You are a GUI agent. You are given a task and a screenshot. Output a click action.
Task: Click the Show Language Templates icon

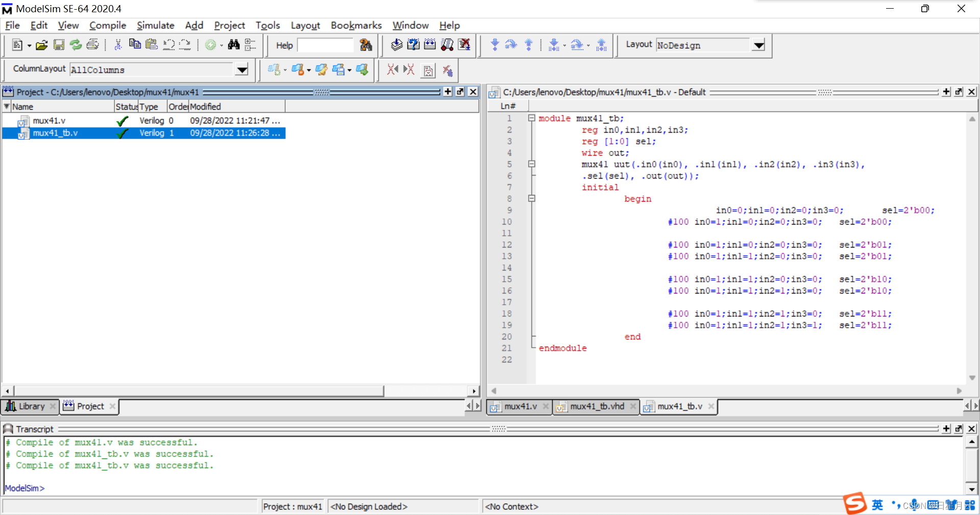click(x=428, y=70)
